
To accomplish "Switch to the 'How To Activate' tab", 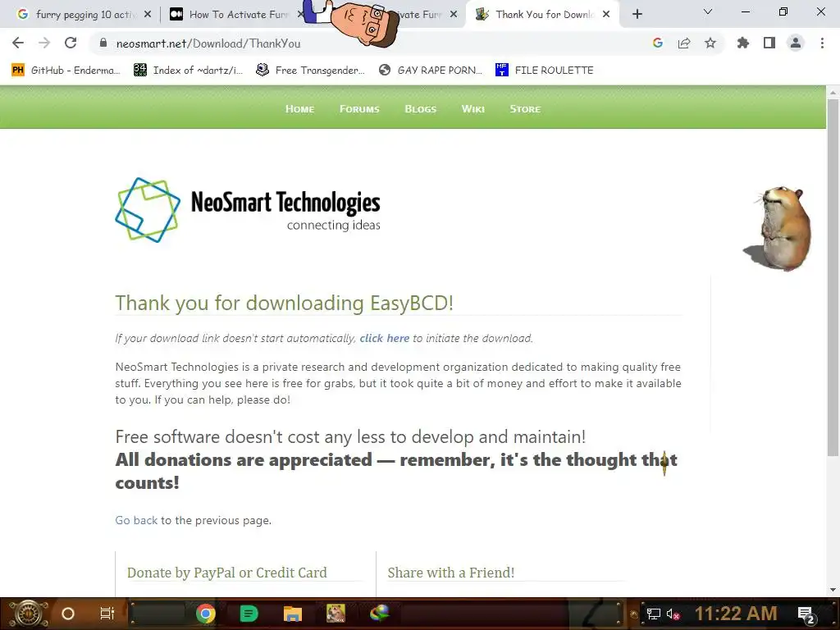I will point(239,15).
